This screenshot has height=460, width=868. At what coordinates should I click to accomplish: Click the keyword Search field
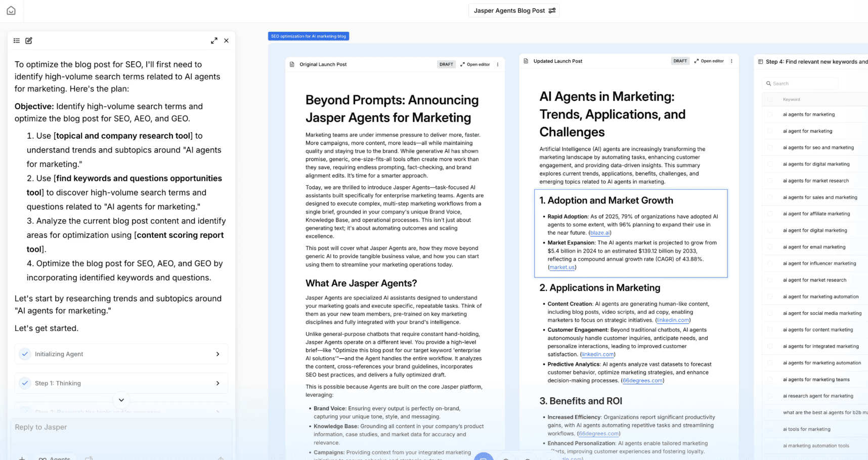click(x=800, y=83)
